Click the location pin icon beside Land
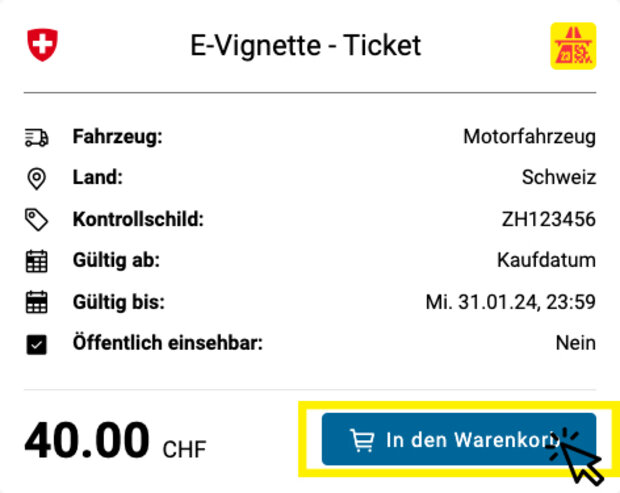620x493 pixels. [x=36, y=179]
